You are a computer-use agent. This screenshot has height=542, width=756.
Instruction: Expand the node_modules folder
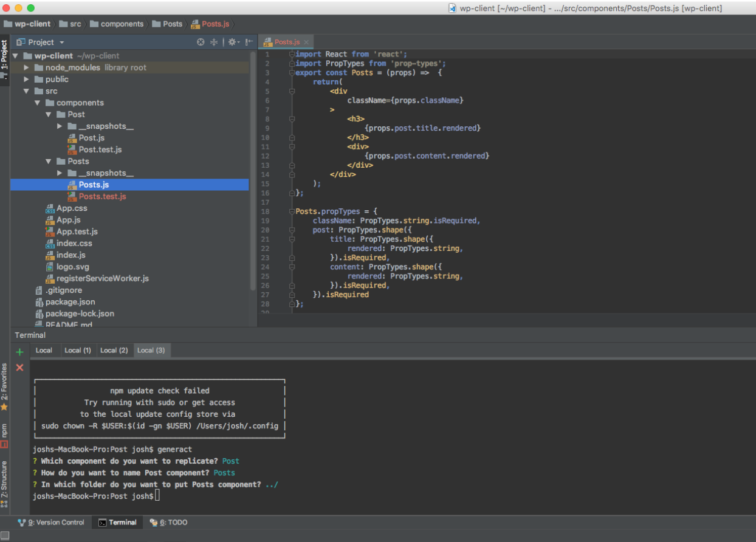[x=27, y=67]
